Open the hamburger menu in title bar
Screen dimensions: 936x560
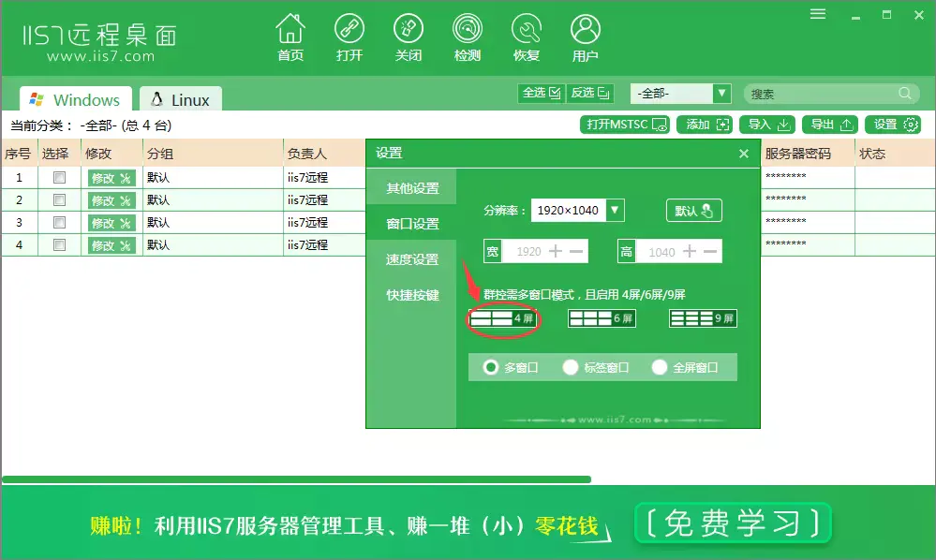tap(818, 14)
